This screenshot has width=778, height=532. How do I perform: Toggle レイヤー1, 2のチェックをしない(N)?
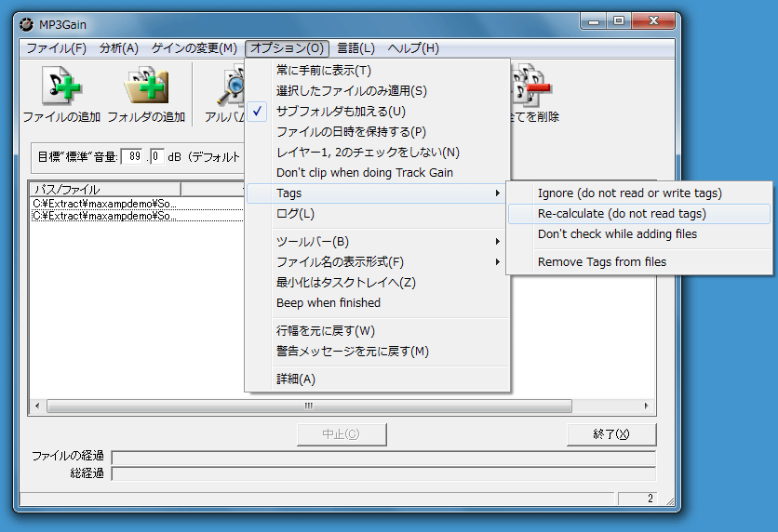(x=378, y=153)
